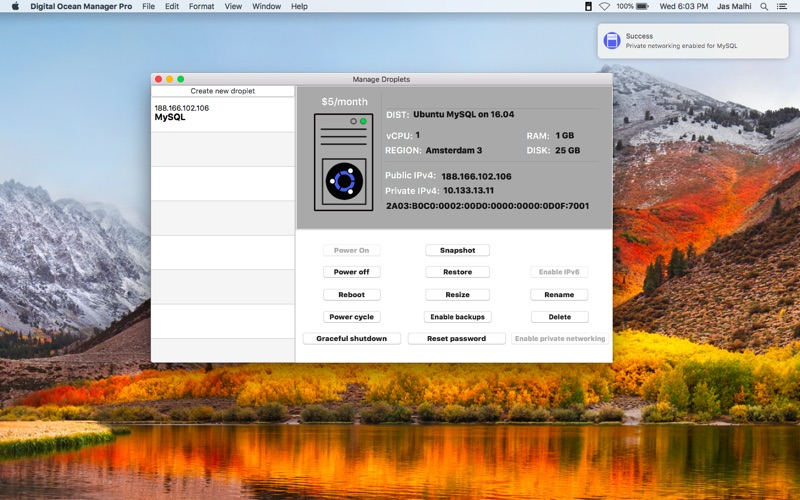
Task: Open the View menu
Action: [233, 6]
